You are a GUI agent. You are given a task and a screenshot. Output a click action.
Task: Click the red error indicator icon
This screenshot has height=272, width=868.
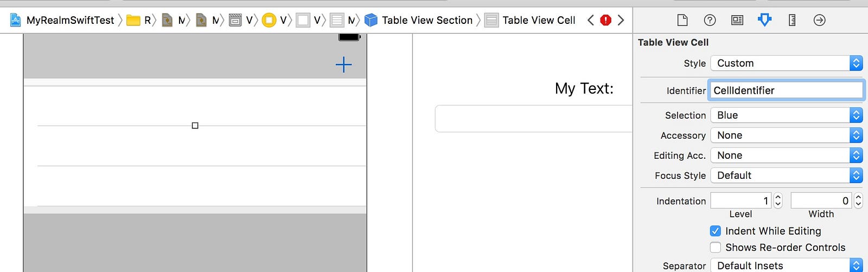[x=606, y=20]
